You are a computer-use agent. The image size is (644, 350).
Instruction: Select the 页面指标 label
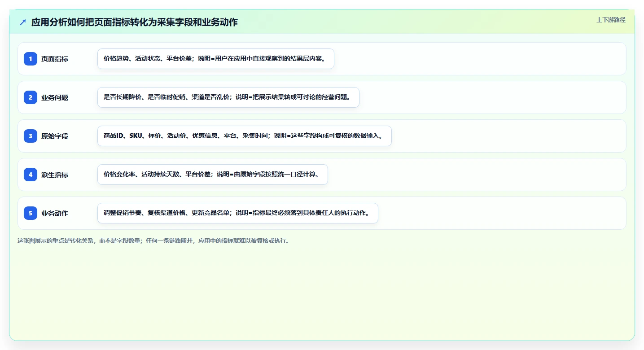click(55, 59)
